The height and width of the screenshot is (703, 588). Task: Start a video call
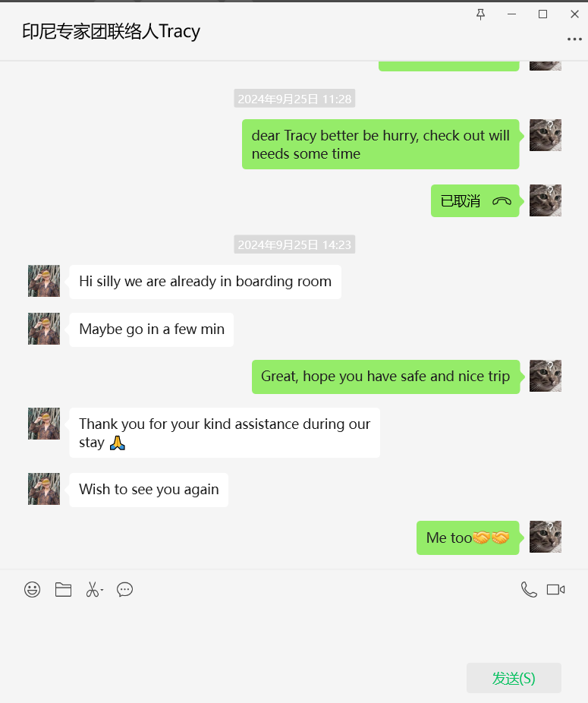555,590
